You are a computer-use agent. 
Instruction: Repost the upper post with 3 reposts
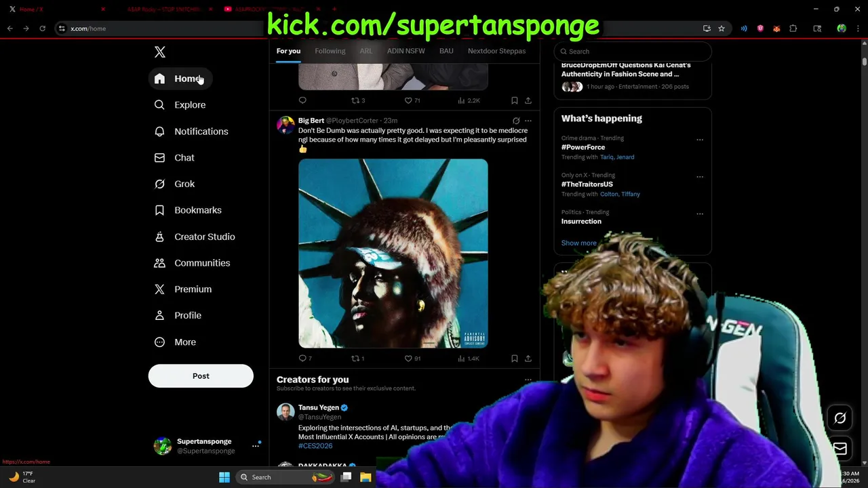(x=358, y=100)
